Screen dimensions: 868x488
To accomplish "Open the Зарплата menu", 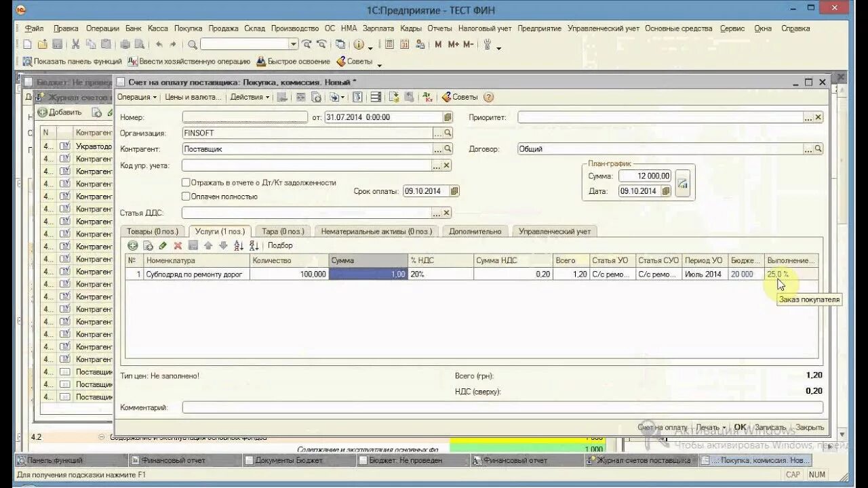I will pyautogui.click(x=378, y=28).
